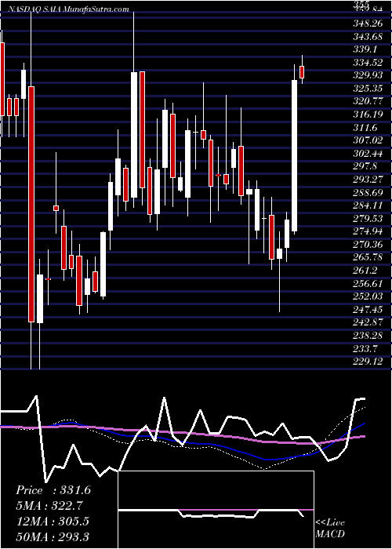
Task: Pick the 242.87 axis label
Action: [367, 322]
